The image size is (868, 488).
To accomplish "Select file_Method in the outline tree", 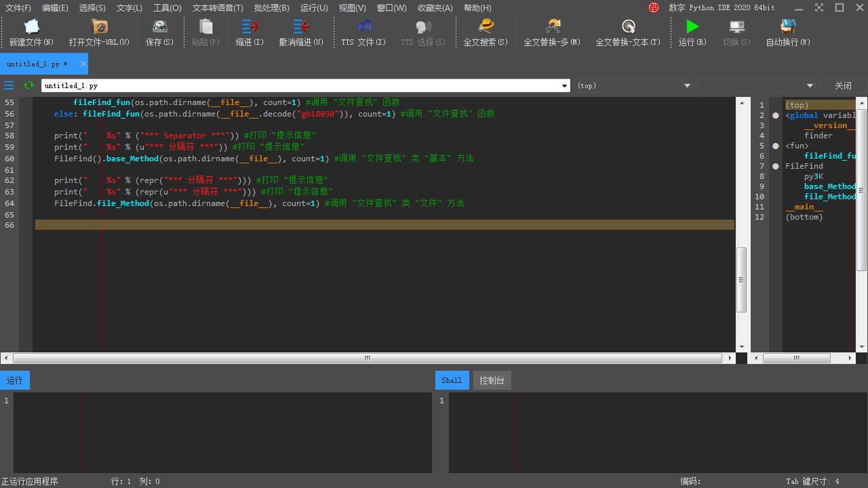I will (x=829, y=197).
